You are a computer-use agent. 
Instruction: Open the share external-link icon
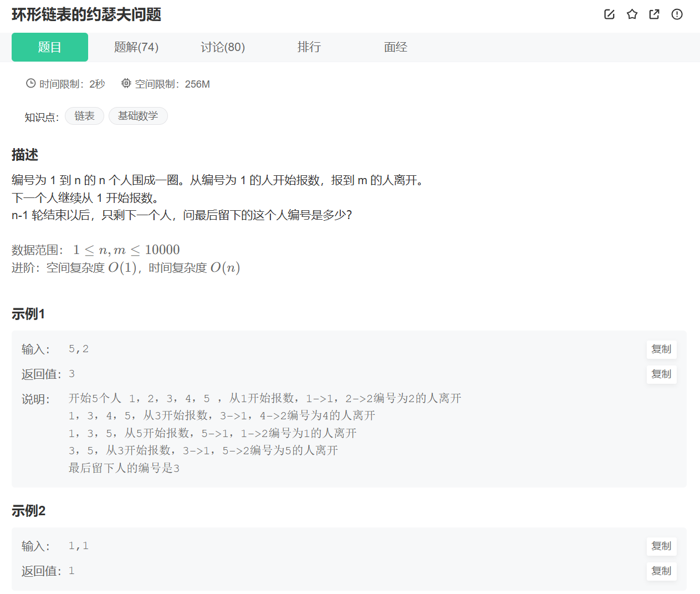tap(655, 14)
